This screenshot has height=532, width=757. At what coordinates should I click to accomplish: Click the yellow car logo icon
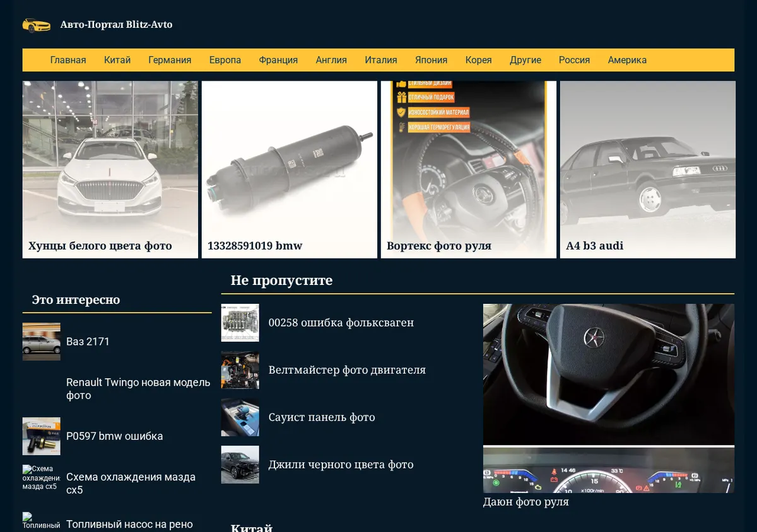[37, 25]
